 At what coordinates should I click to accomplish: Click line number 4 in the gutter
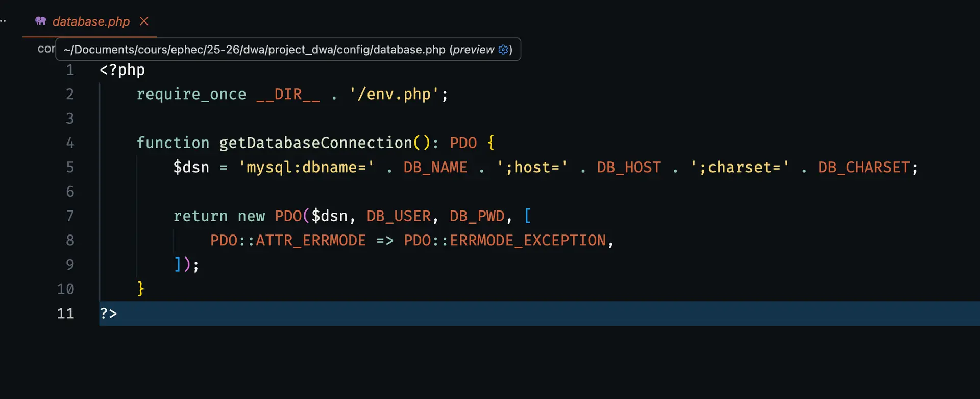click(x=70, y=143)
